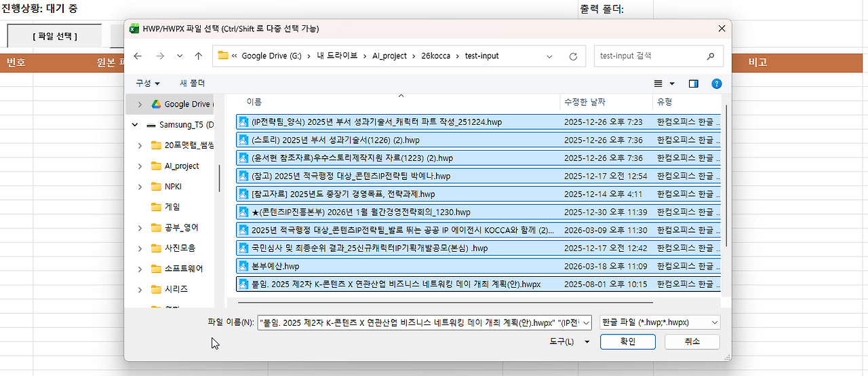Open the 구성 menu

tap(148, 83)
